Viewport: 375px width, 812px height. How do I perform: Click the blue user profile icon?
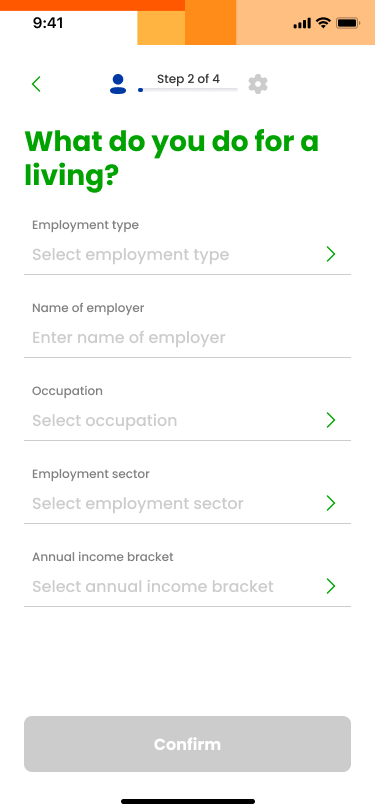[x=118, y=84]
